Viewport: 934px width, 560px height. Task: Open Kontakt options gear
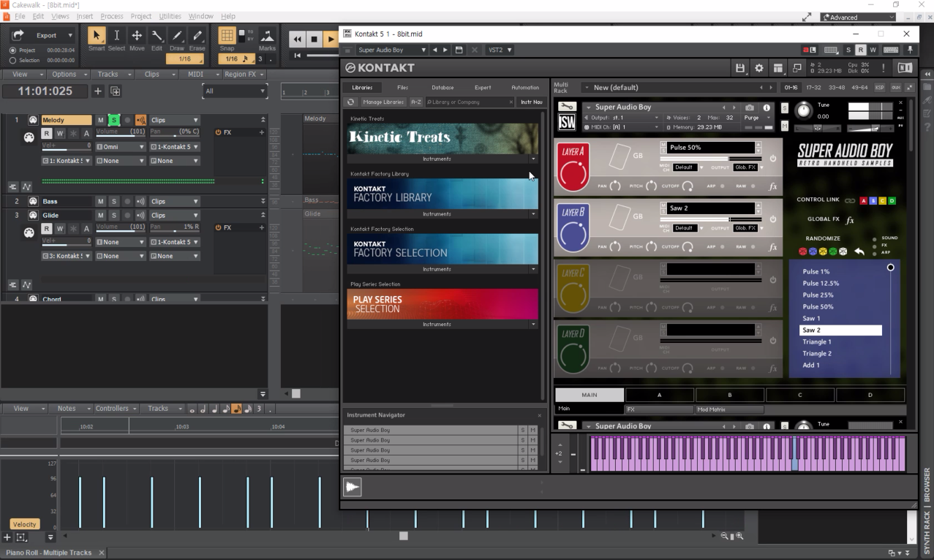coord(758,68)
